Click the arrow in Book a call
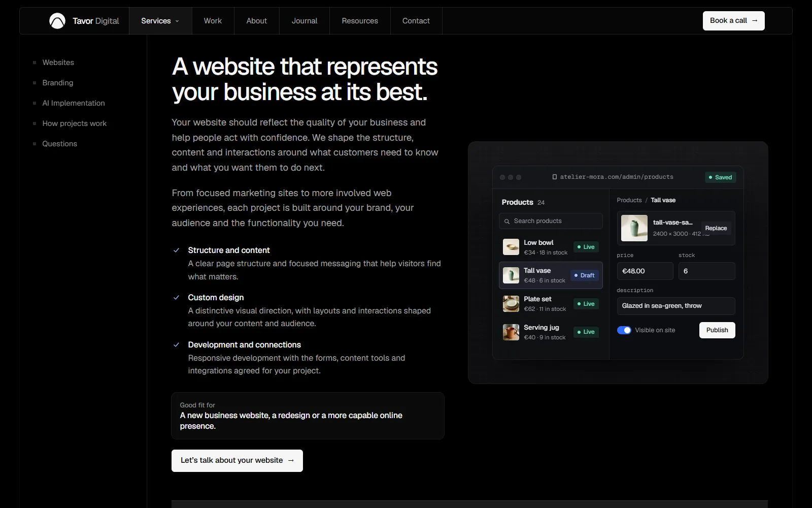 (x=755, y=21)
